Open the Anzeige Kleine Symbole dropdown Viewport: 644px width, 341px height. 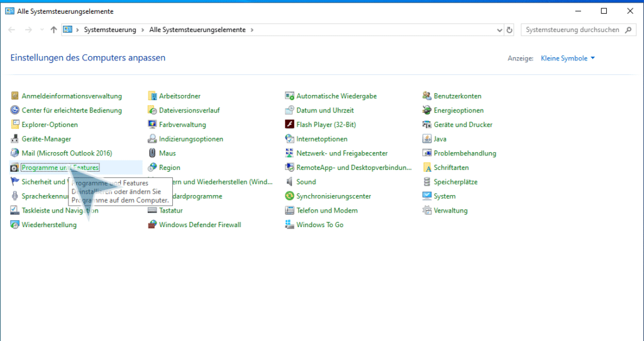tap(568, 59)
